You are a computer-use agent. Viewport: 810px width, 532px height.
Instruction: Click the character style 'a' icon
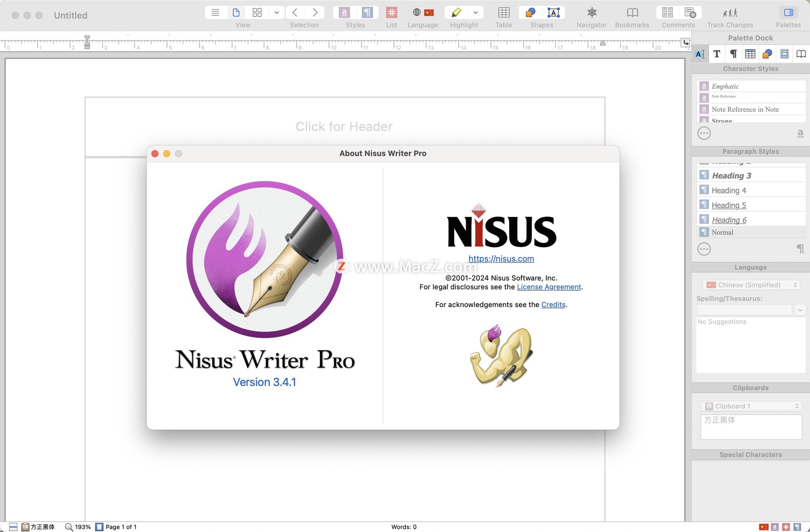(x=800, y=133)
